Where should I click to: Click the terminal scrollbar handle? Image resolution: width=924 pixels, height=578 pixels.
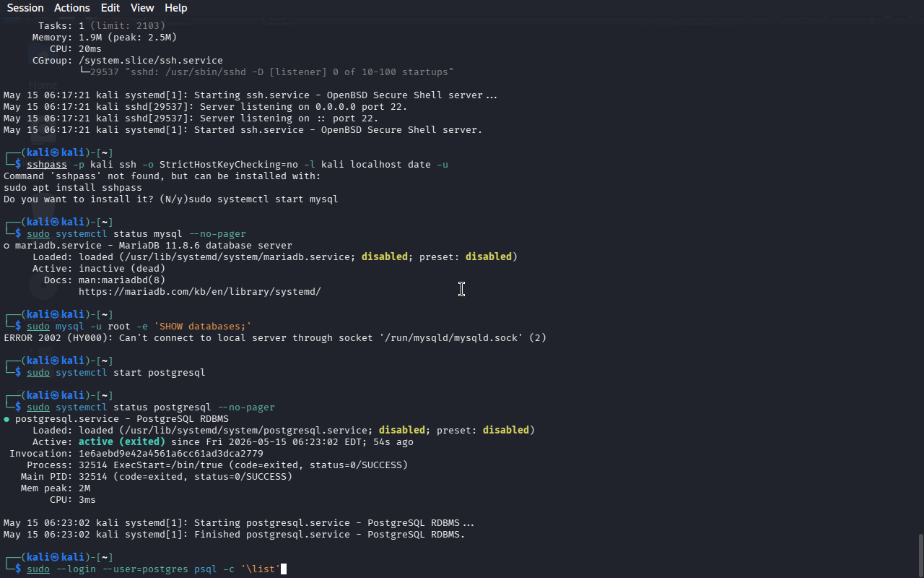[x=920, y=555]
